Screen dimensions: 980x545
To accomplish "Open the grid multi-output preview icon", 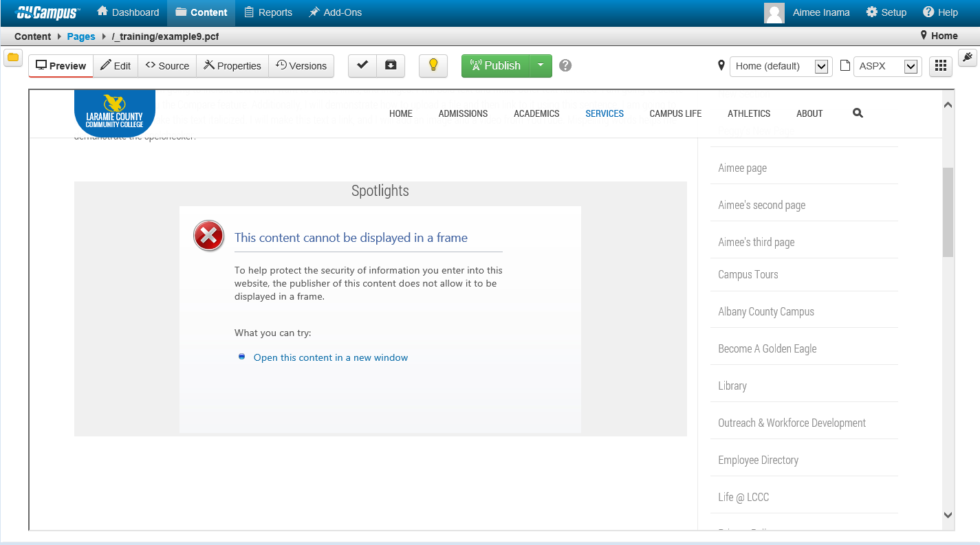I will 941,66.
